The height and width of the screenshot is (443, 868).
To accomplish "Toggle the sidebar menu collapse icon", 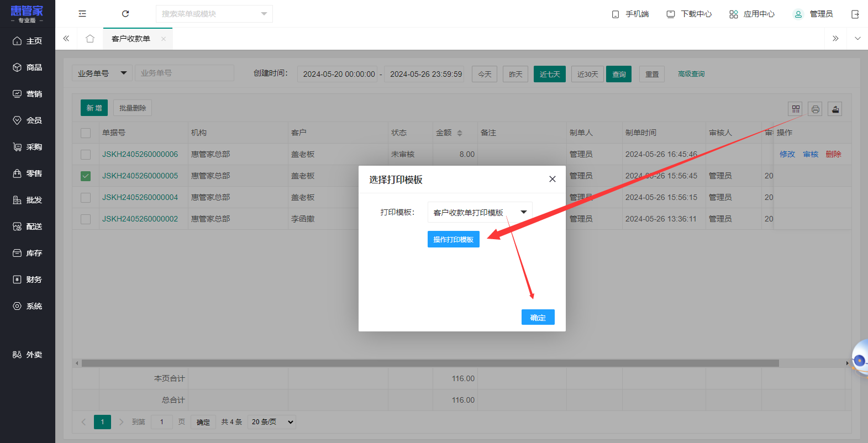I will coord(82,14).
